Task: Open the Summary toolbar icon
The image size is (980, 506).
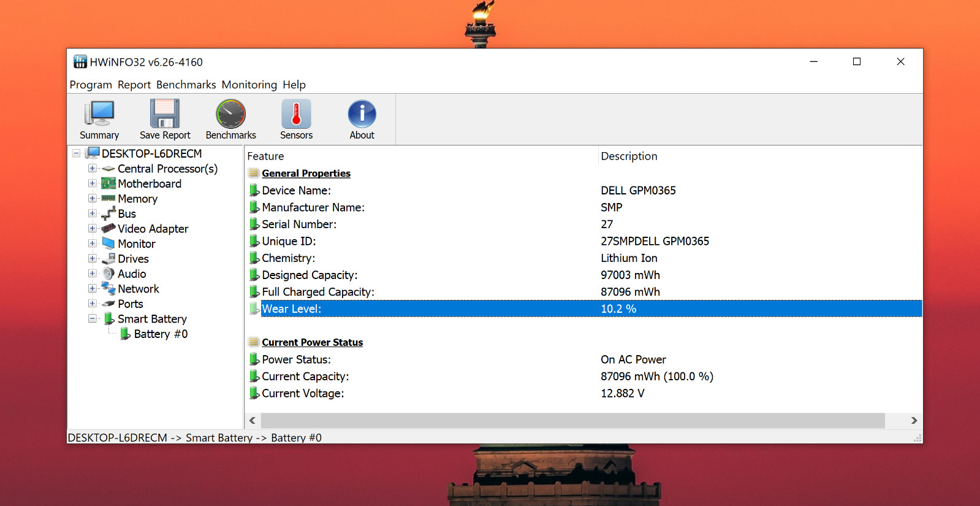Action: tap(99, 114)
